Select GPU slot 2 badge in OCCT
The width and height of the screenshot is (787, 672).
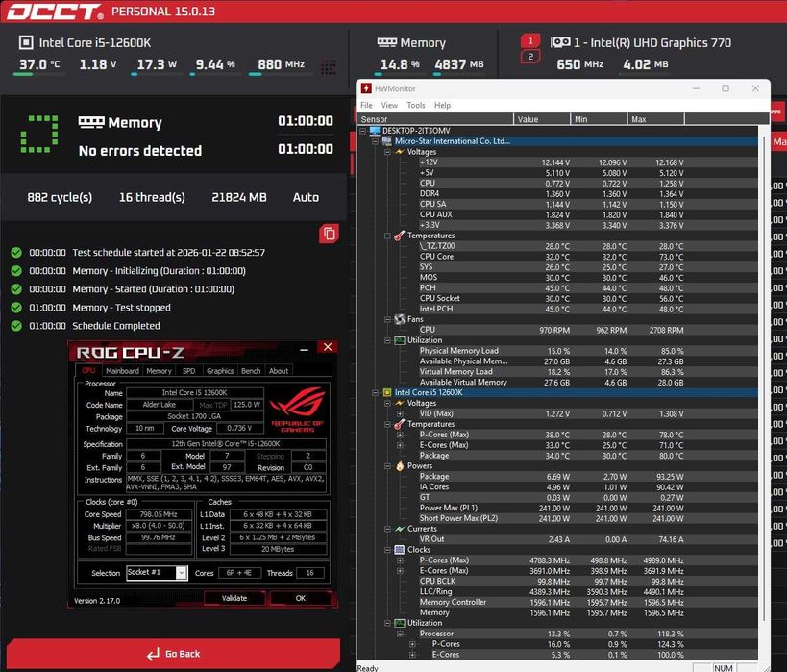[x=530, y=57]
